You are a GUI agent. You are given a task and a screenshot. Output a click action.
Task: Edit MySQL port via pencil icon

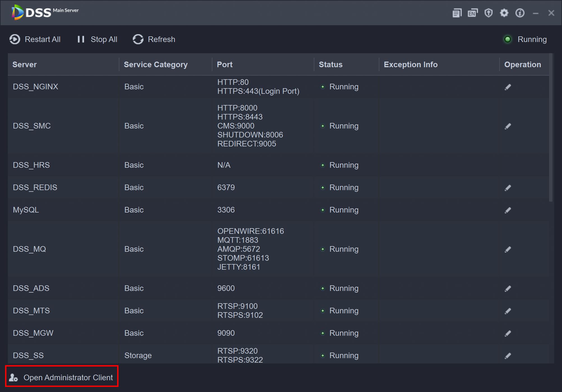coord(508,210)
